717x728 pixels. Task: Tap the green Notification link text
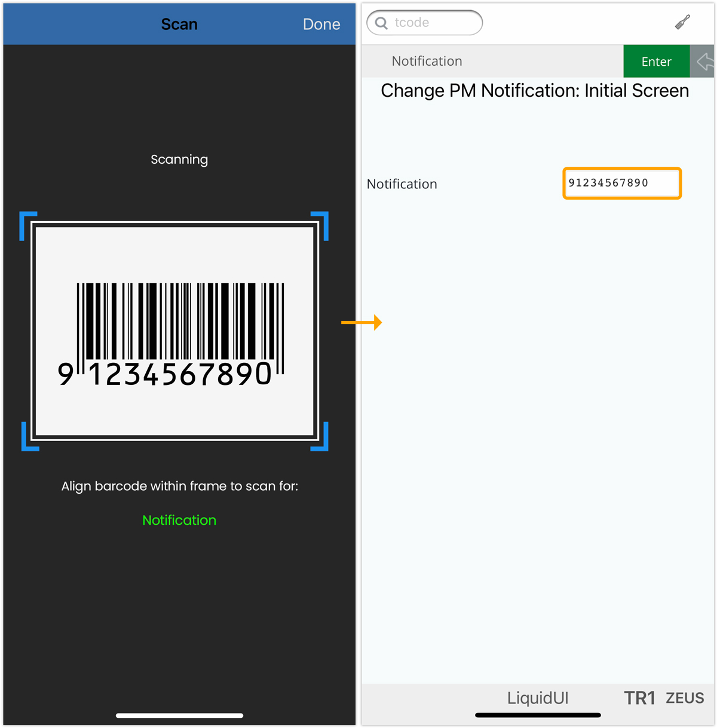click(x=179, y=520)
